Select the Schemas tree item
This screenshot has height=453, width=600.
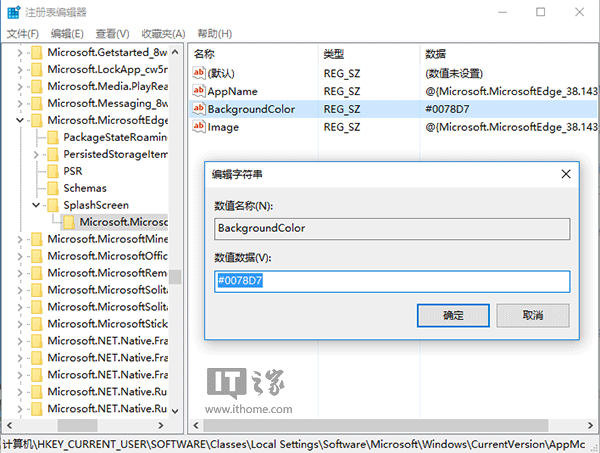[85, 188]
